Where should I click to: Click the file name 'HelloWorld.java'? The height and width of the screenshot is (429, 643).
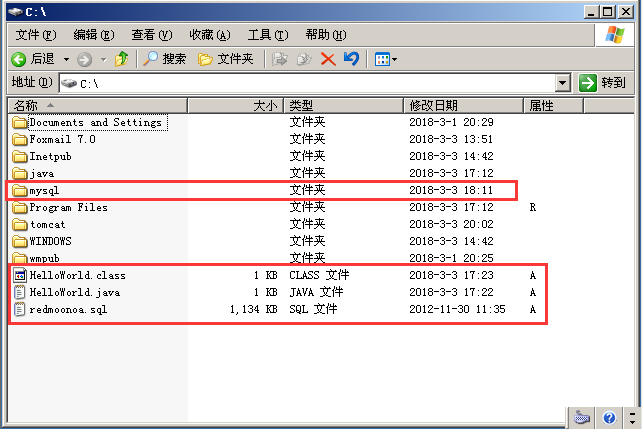[75, 292]
